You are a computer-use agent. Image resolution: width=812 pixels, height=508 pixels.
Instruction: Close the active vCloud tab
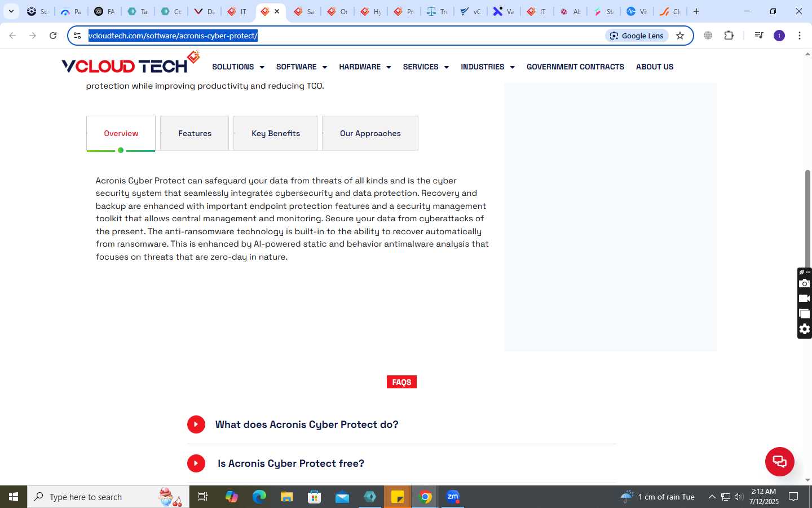coord(277,11)
